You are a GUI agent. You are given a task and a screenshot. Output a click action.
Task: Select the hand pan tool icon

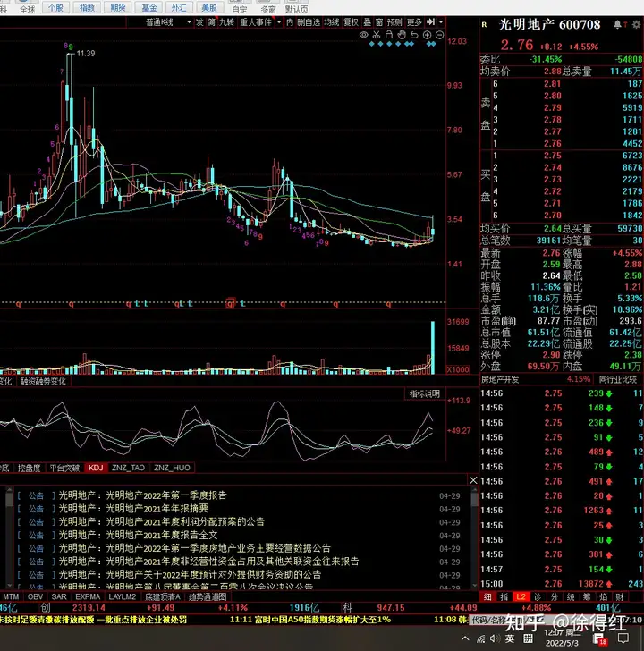tap(402, 35)
